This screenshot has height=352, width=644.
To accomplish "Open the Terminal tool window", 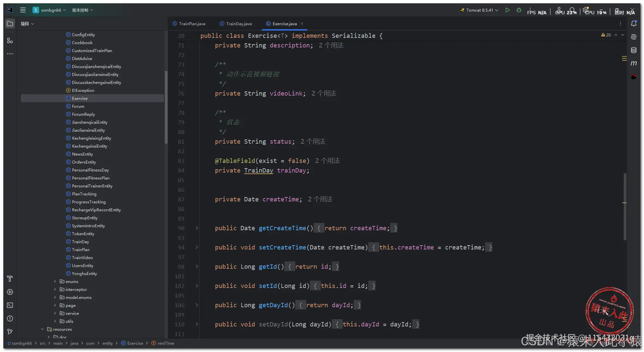I will point(10,305).
